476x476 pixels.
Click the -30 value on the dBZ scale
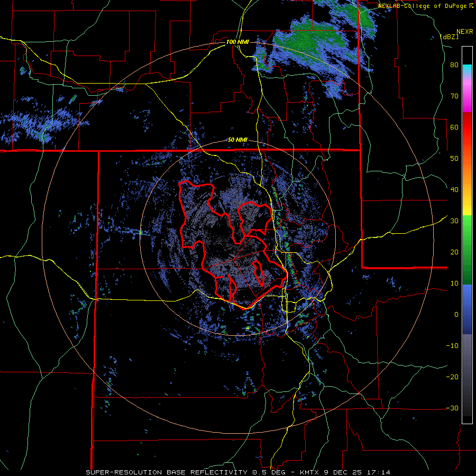point(452,409)
